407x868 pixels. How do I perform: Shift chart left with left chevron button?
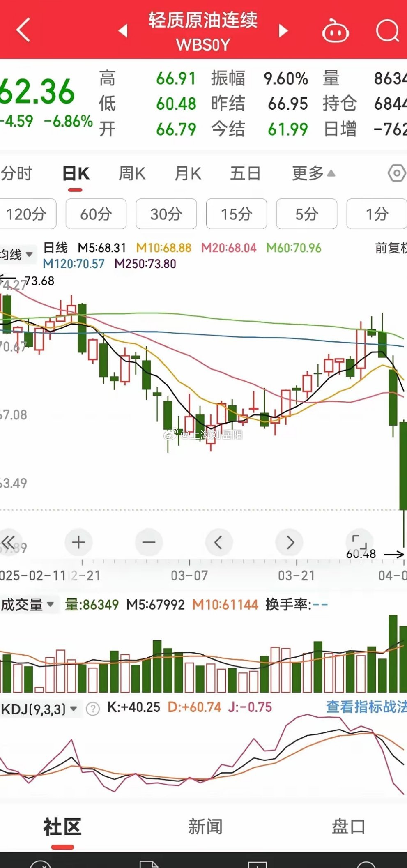click(219, 542)
